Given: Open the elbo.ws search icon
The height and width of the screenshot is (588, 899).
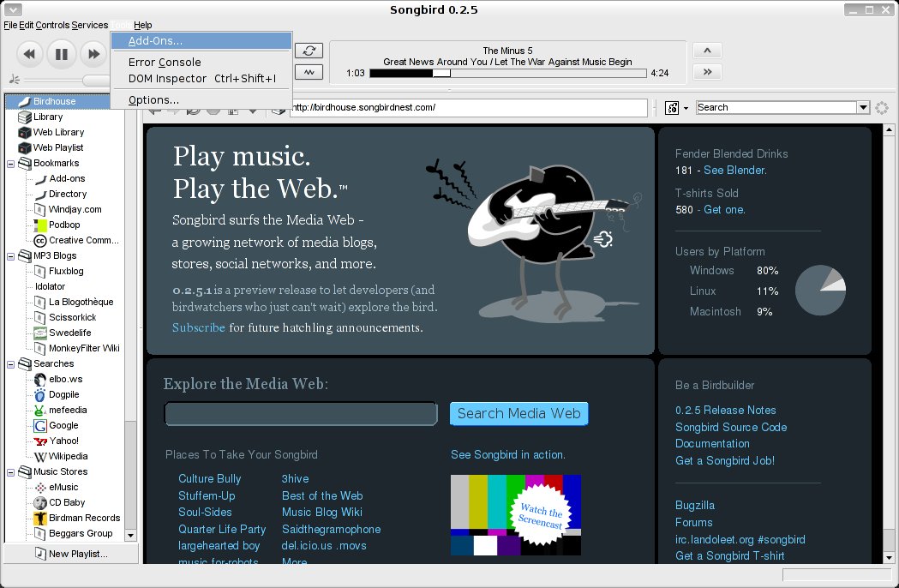Looking at the screenshot, I should coord(40,379).
